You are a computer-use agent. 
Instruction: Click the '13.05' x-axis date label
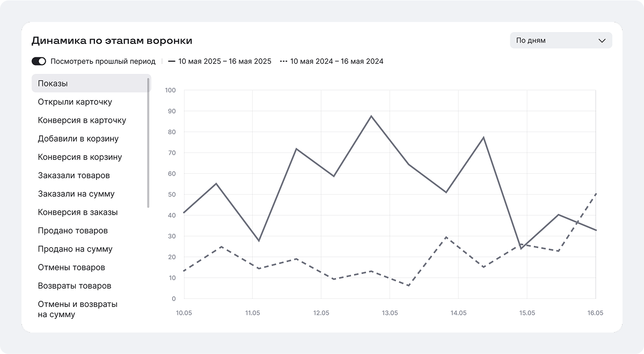390,313
